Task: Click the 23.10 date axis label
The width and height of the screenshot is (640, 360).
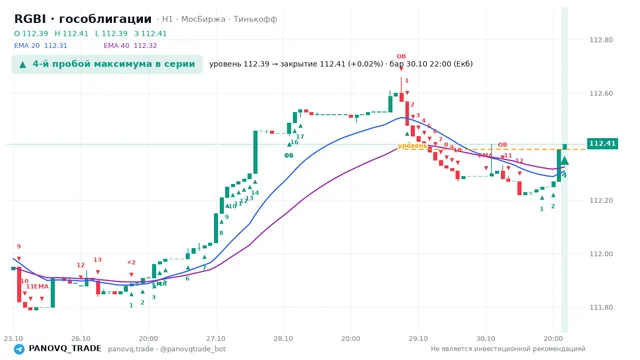Action: click(13, 338)
